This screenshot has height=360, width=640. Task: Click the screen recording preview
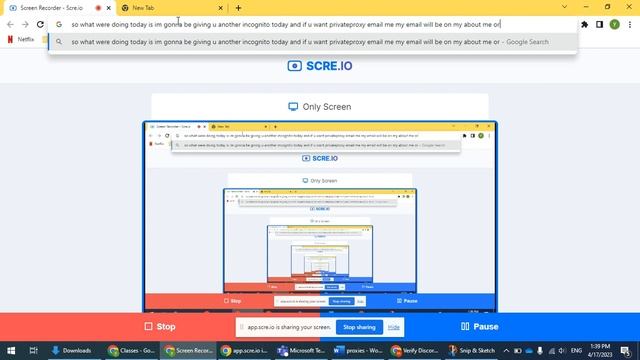click(x=320, y=217)
